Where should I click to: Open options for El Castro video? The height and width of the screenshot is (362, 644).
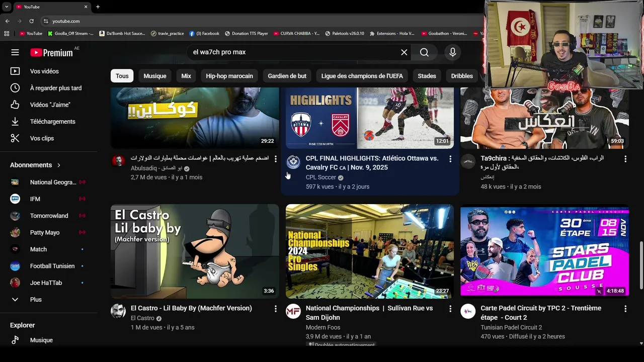(275, 309)
